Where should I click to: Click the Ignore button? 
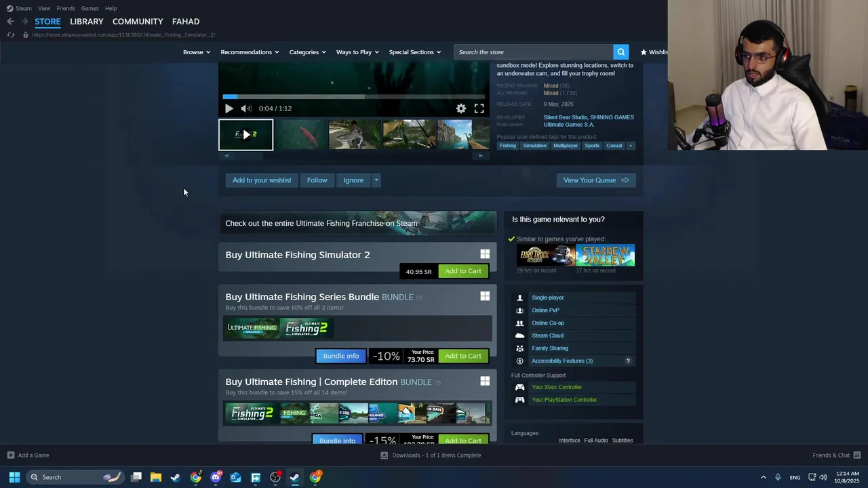coord(353,180)
